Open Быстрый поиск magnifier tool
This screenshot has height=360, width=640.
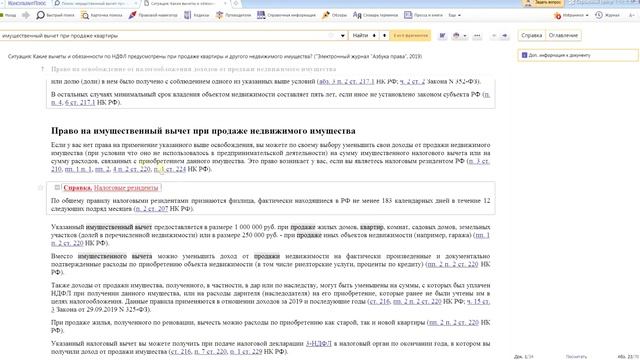(55, 15)
